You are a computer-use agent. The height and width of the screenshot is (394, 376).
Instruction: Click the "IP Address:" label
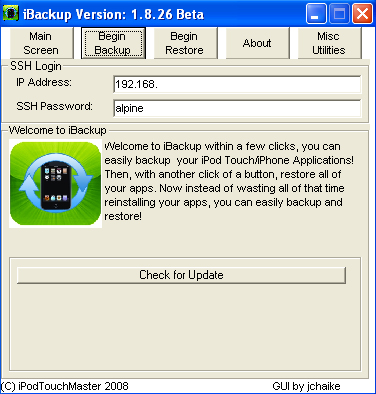tap(44, 82)
